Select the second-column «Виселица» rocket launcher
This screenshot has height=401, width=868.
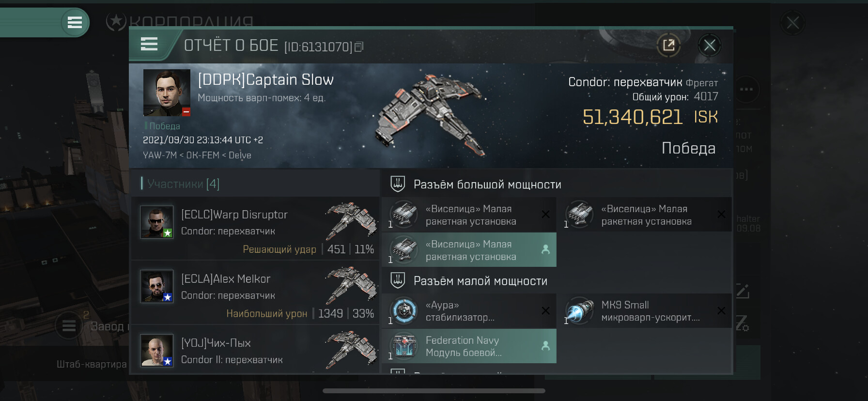[644, 215]
